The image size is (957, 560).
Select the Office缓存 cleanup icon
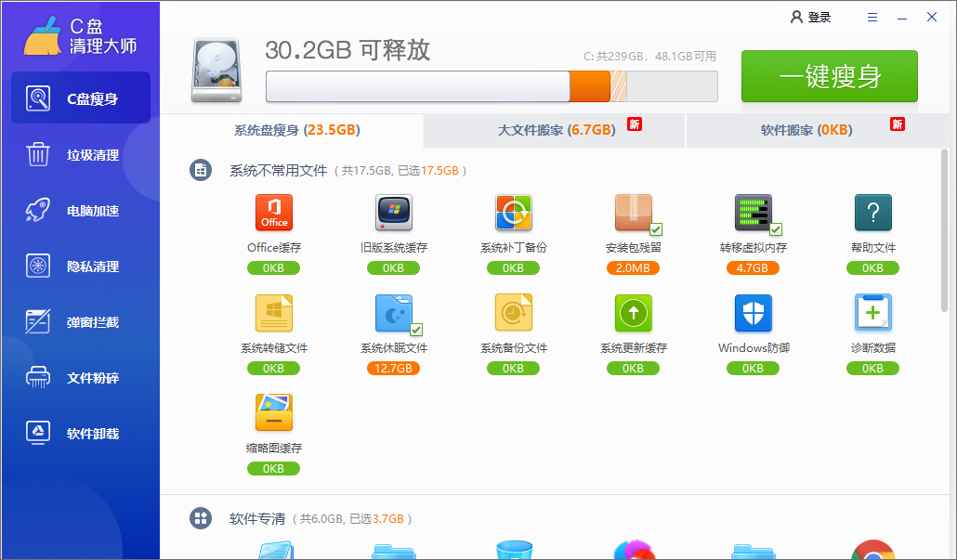coord(273,214)
